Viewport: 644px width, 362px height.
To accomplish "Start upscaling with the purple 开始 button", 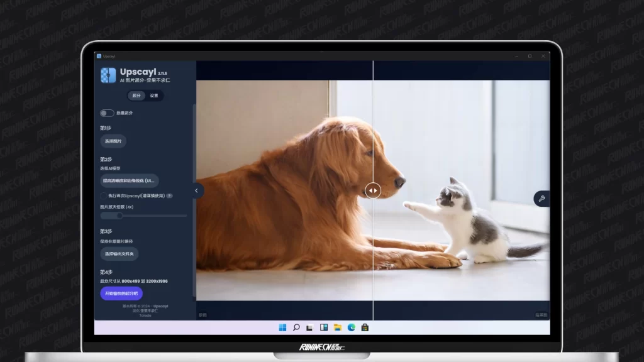I will [121, 293].
